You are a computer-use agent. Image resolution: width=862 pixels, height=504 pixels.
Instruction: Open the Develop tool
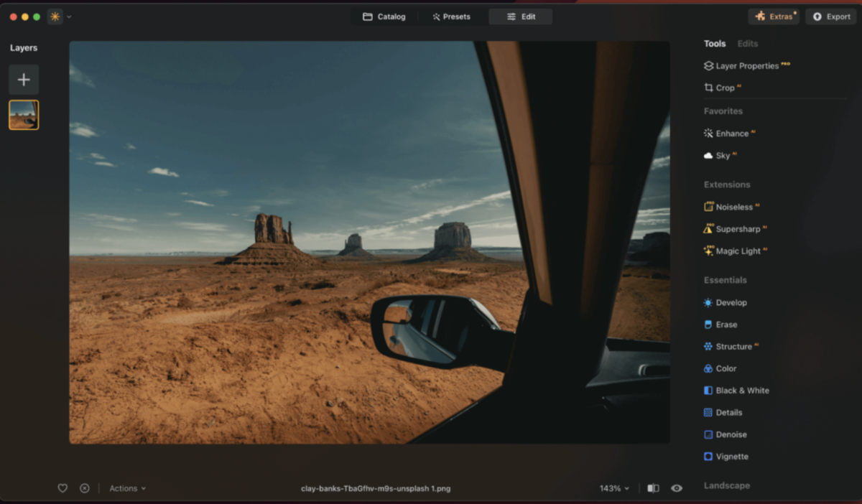(x=731, y=302)
